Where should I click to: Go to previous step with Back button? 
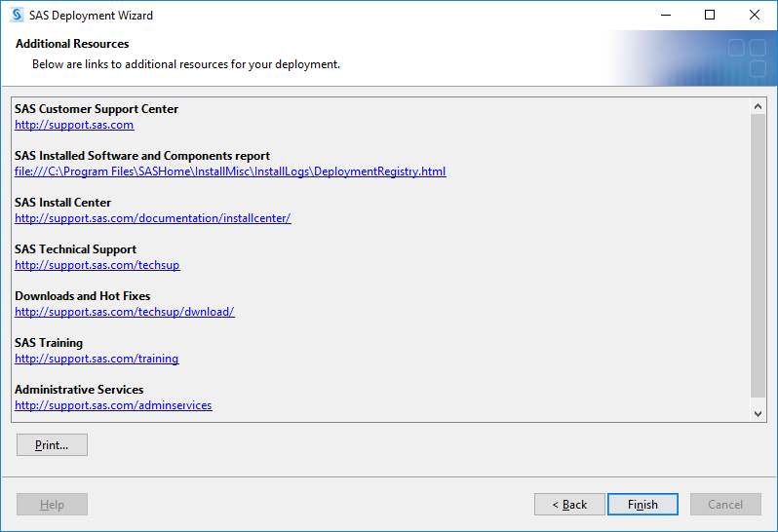569,505
